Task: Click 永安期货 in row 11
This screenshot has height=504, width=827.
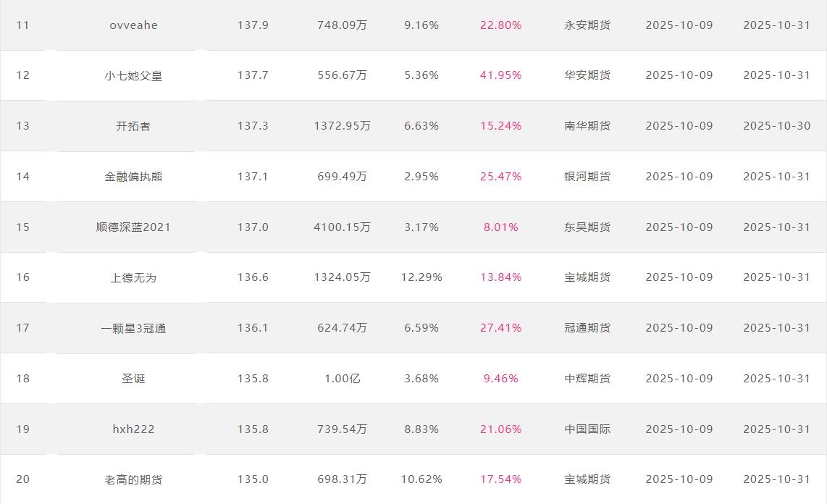Action: [x=587, y=25]
